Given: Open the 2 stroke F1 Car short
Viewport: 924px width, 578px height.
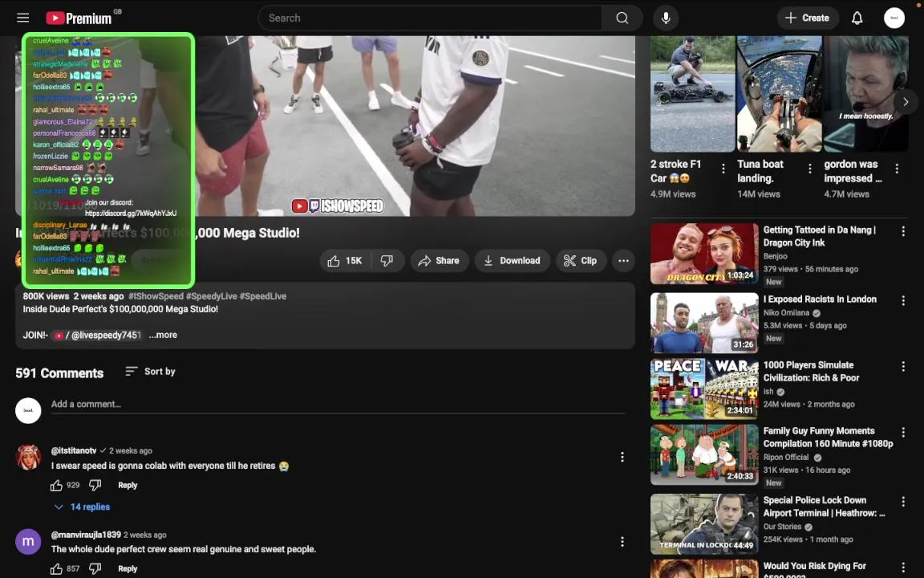Looking at the screenshot, I should tap(692, 95).
